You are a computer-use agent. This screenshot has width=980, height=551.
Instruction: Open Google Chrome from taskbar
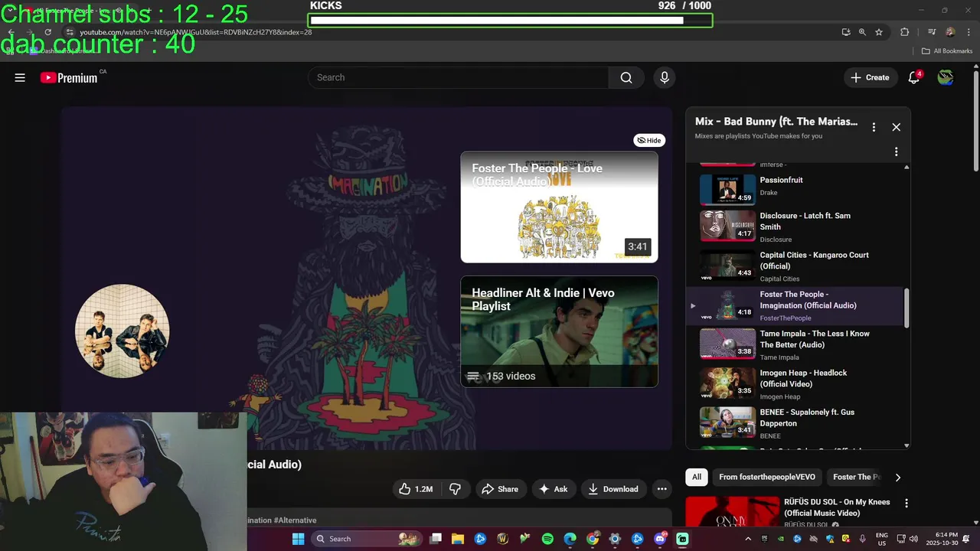593,539
